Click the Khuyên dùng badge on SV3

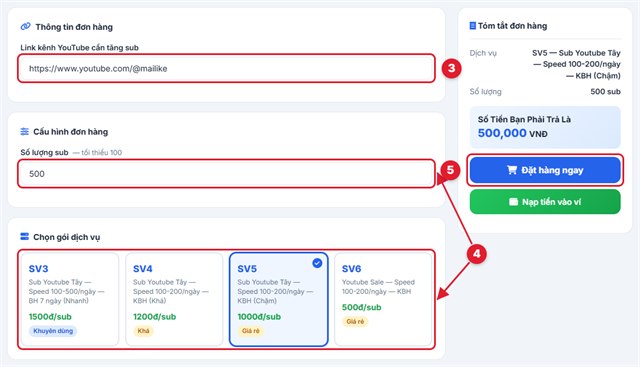click(x=53, y=331)
